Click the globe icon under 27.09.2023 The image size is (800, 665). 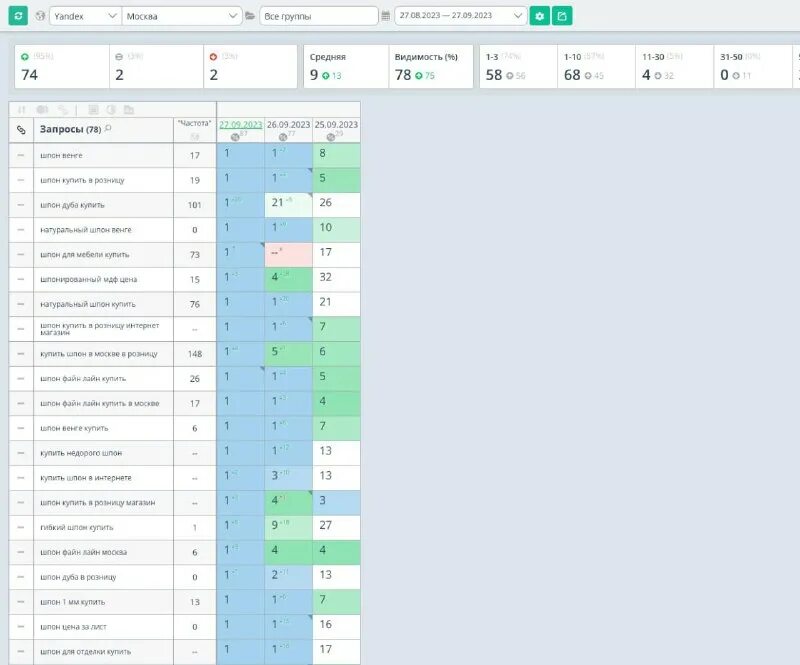click(235, 137)
